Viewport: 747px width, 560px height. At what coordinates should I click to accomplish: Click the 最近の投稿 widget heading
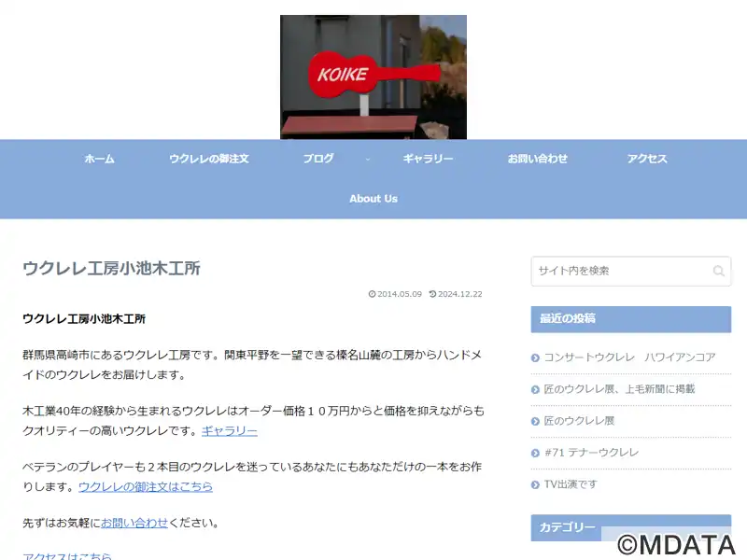(x=631, y=319)
